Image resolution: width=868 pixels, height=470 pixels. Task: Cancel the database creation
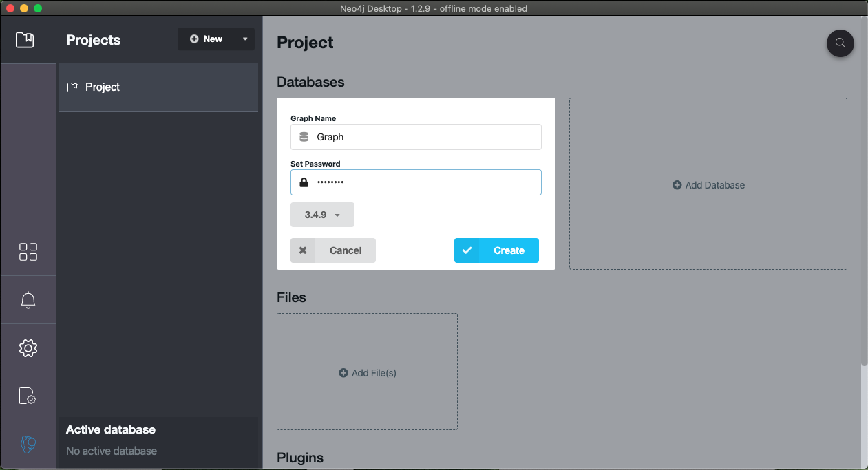(x=333, y=250)
